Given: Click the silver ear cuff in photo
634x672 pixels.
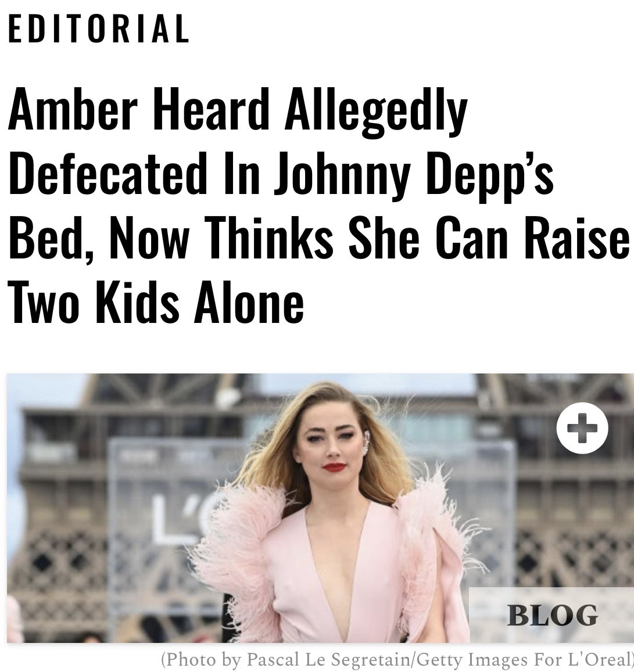Looking at the screenshot, I should 366,444.
